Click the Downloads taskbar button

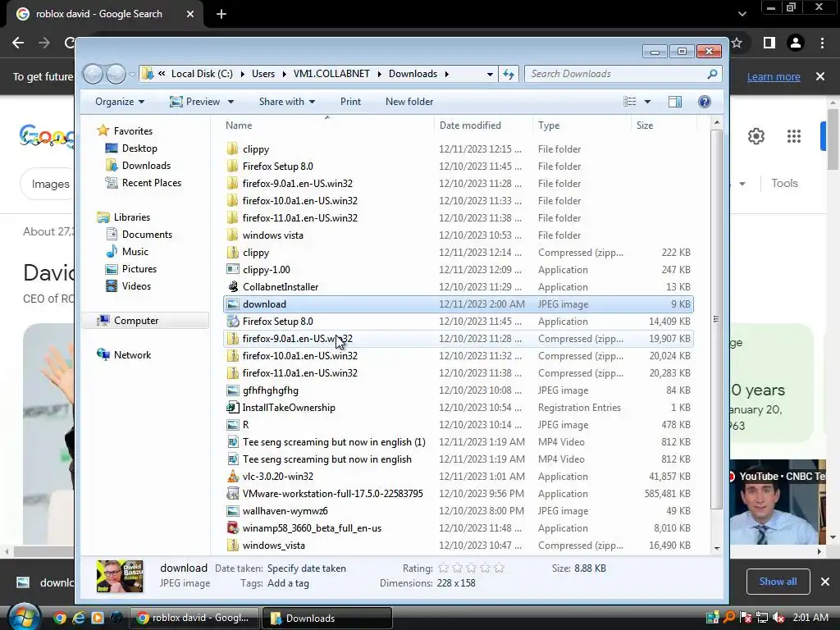tap(326, 618)
